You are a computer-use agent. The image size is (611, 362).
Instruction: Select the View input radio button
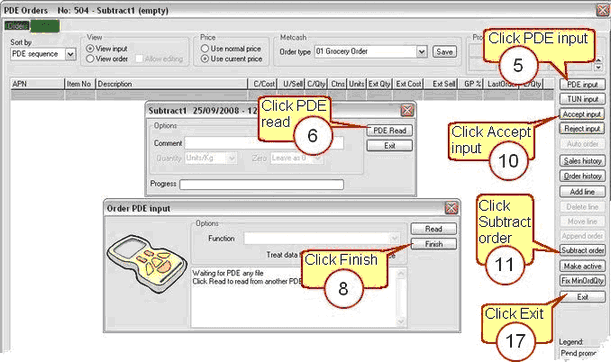click(90, 49)
